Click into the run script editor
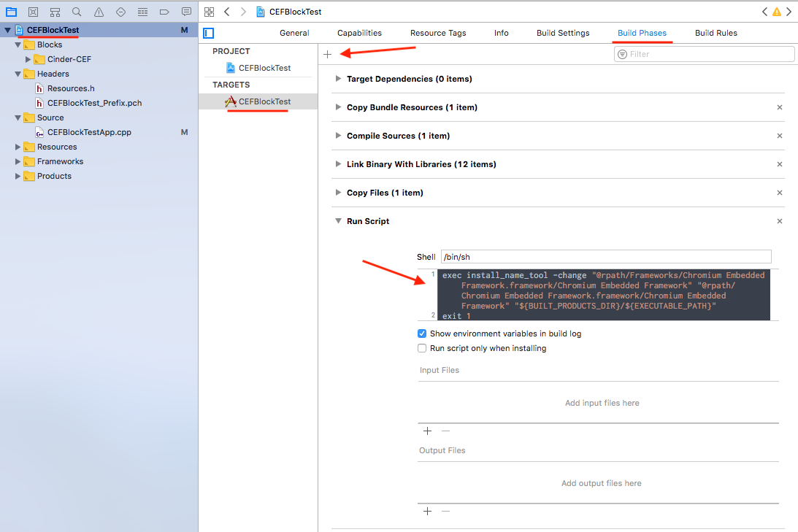 tap(604, 295)
